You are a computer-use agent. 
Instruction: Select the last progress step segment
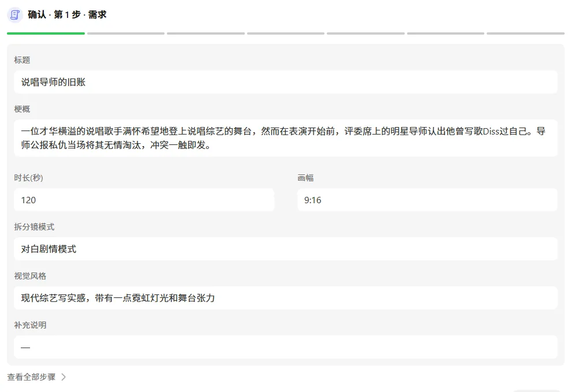(525, 33)
